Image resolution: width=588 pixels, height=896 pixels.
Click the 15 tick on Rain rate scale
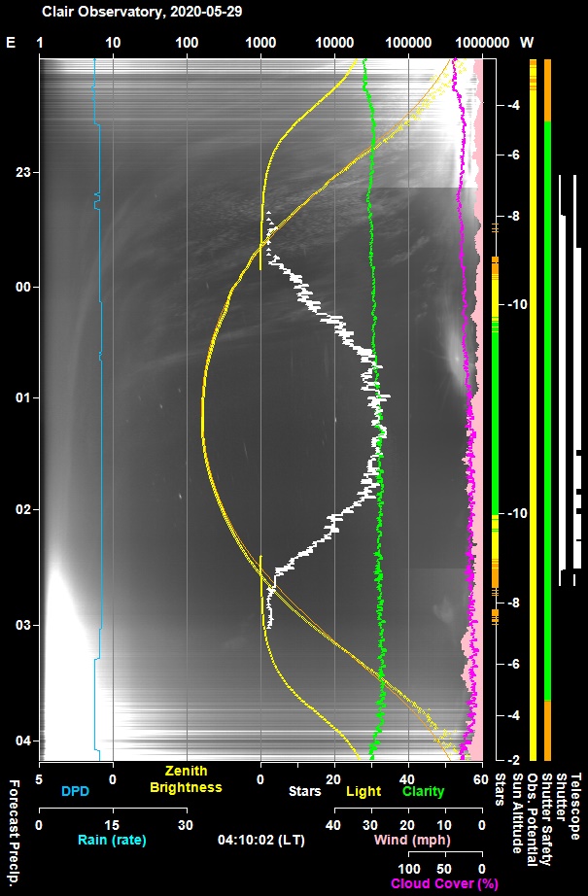click(x=113, y=825)
